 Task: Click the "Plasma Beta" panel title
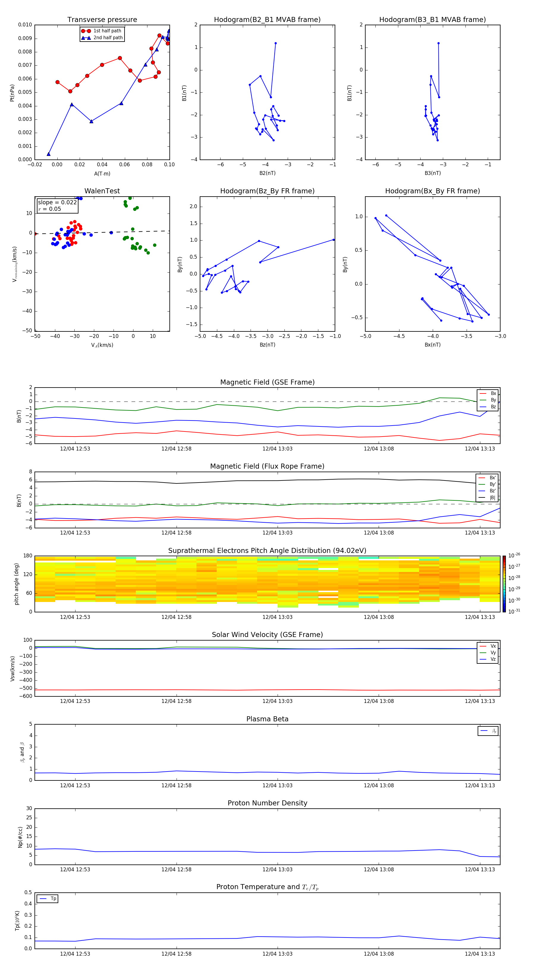pos(267,719)
